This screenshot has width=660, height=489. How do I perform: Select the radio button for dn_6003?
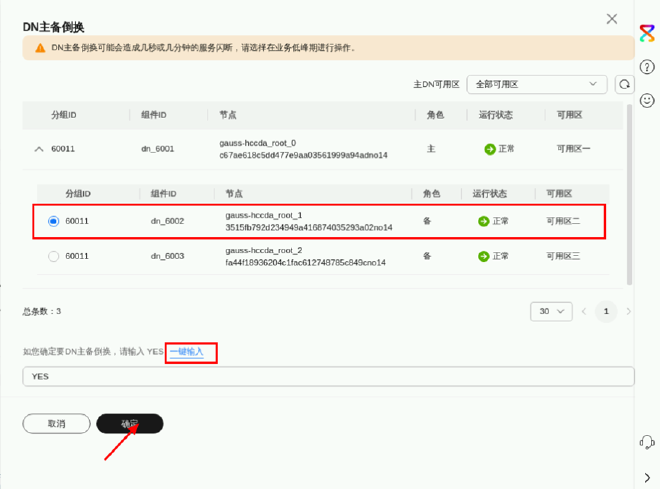pos(54,257)
